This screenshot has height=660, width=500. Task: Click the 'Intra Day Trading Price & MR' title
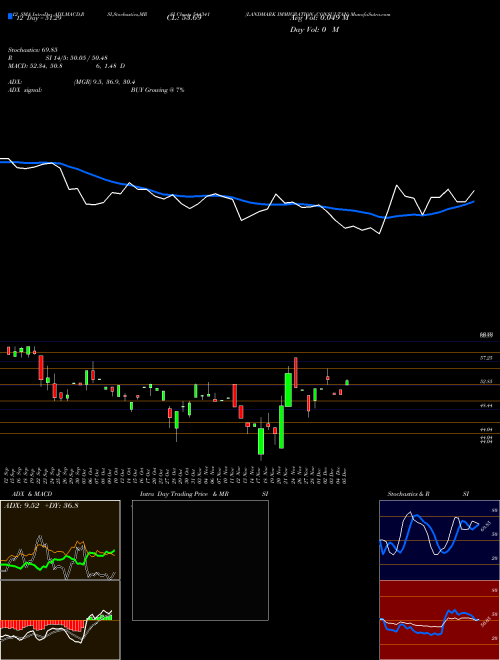(x=184, y=494)
